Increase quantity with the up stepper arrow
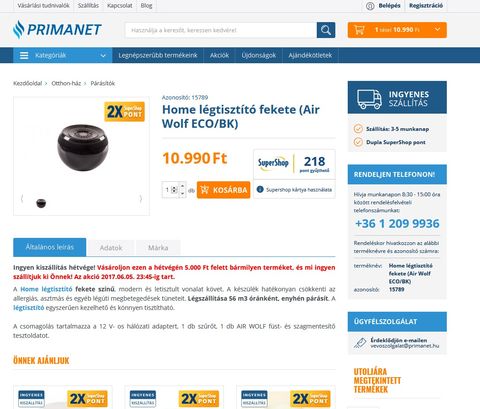This screenshot has width=480, height=409. pyautogui.click(x=182, y=186)
